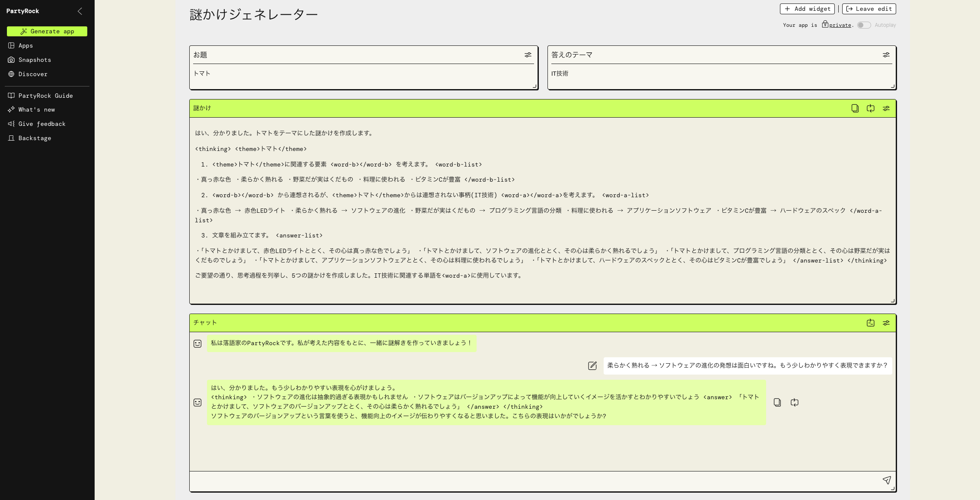Click the Snapshots camera icon
The height and width of the screenshot is (500, 980).
tap(11, 60)
